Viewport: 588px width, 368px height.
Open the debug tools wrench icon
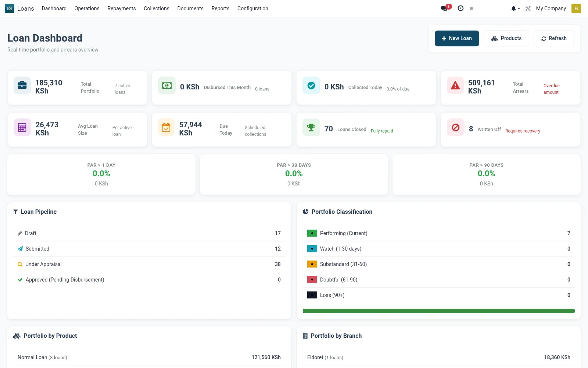coord(528,8)
